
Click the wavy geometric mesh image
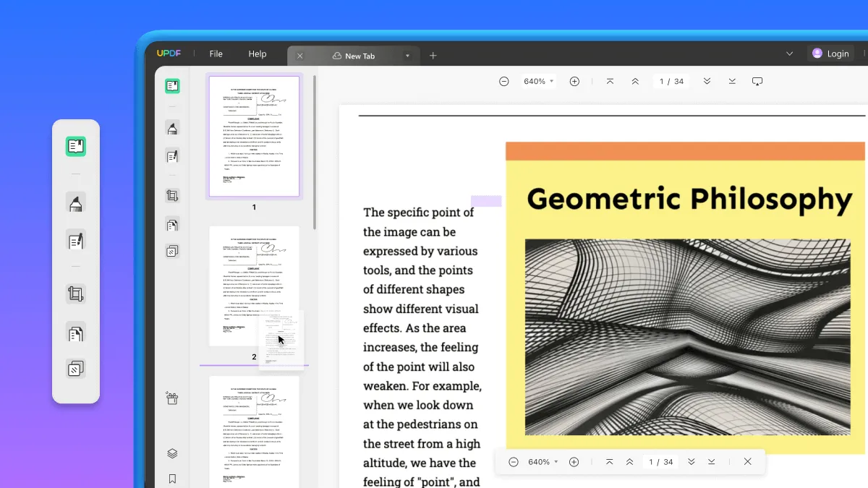pos(688,337)
